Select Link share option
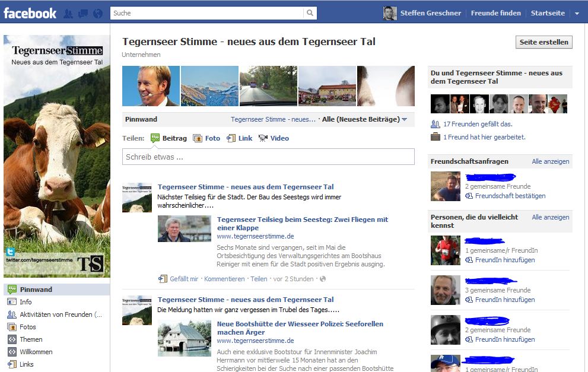This screenshot has height=372, width=588. [239, 138]
